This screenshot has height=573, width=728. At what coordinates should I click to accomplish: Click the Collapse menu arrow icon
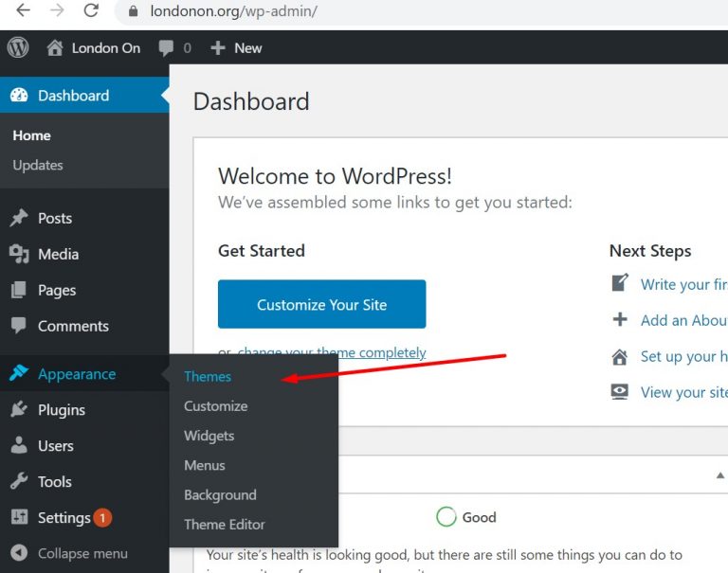[x=19, y=552]
